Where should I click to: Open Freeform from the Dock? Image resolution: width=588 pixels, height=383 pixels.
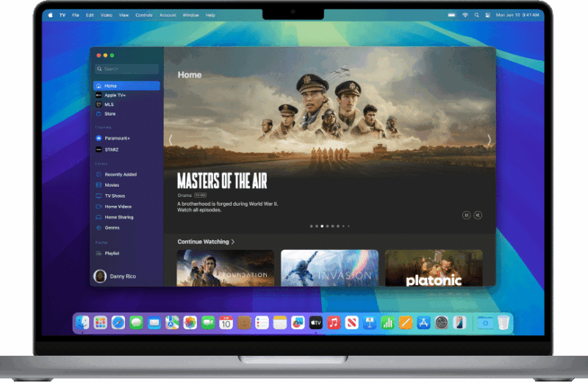(298, 323)
